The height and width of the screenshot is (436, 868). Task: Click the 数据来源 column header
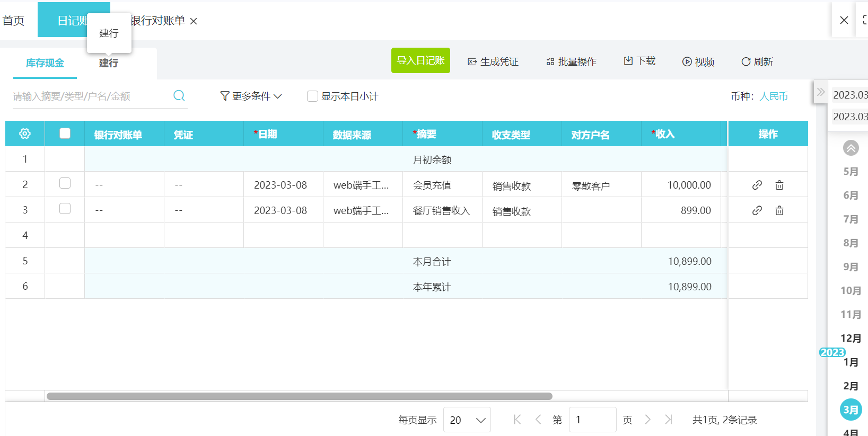[x=363, y=134]
